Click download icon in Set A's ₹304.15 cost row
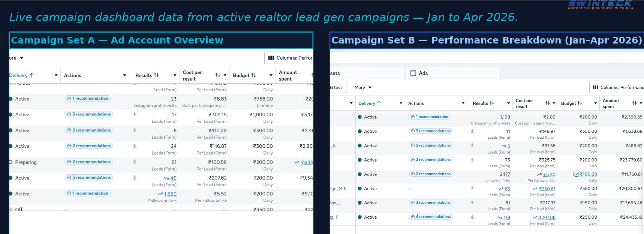 pos(135,114)
